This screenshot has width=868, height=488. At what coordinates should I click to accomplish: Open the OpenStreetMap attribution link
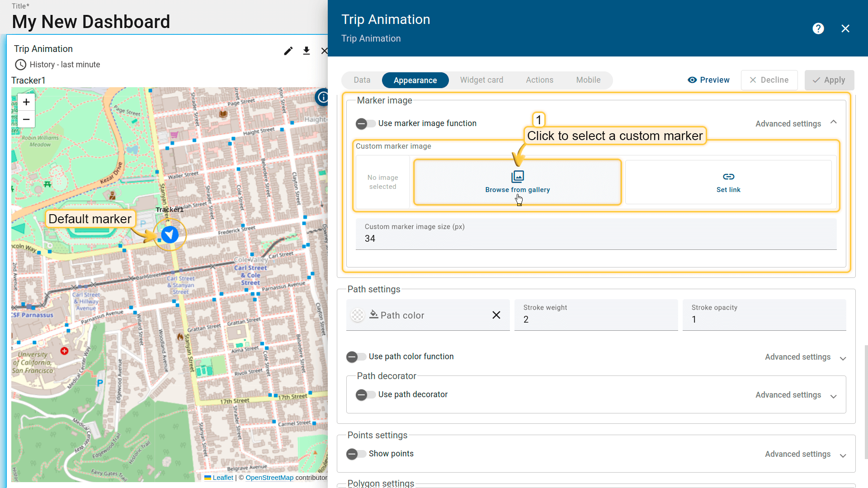coord(269,478)
